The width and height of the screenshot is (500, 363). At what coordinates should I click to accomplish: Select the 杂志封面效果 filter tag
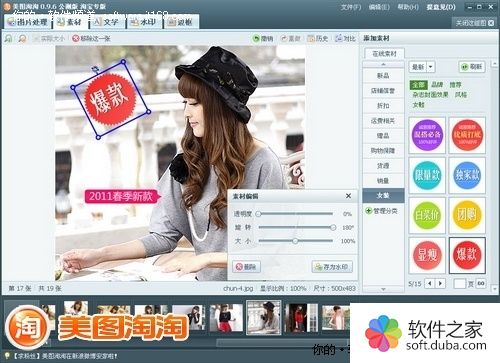[430, 95]
